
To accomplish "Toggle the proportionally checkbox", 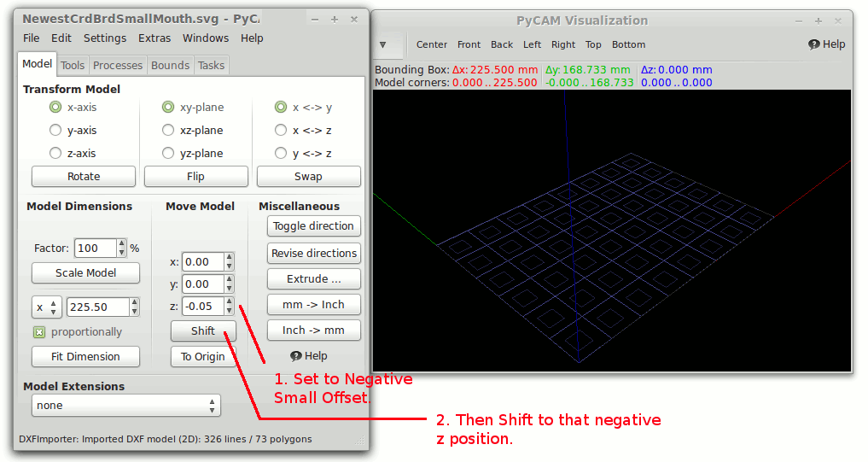I will (39, 332).
